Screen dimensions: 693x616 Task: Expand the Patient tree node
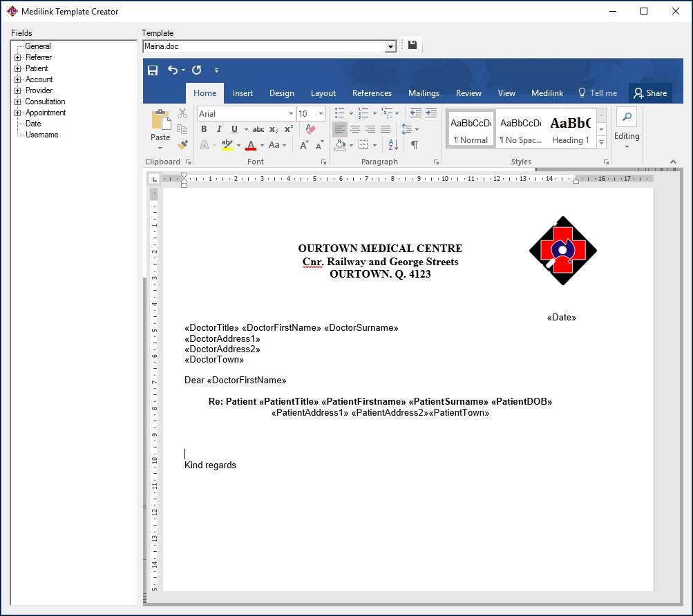tap(18, 68)
